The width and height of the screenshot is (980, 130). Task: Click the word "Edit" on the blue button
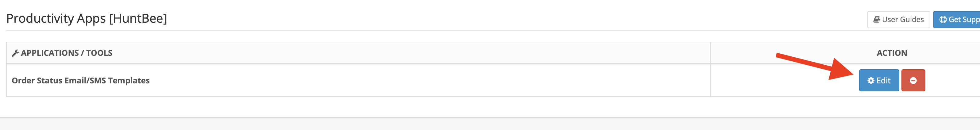[883, 81]
